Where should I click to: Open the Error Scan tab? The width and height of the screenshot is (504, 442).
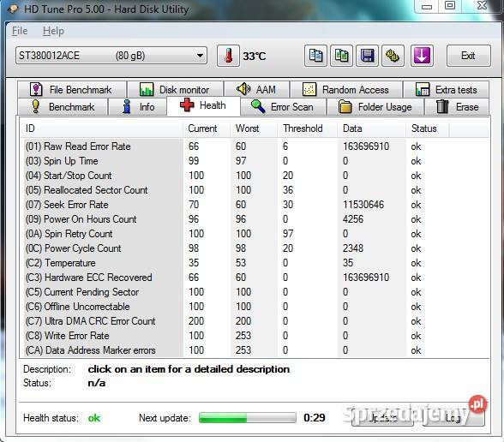[x=283, y=106]
